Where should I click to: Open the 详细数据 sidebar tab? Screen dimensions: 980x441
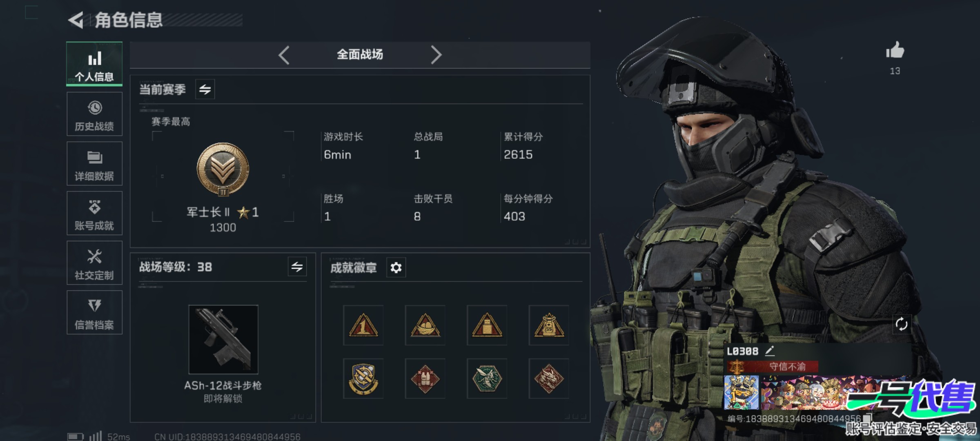94,163
